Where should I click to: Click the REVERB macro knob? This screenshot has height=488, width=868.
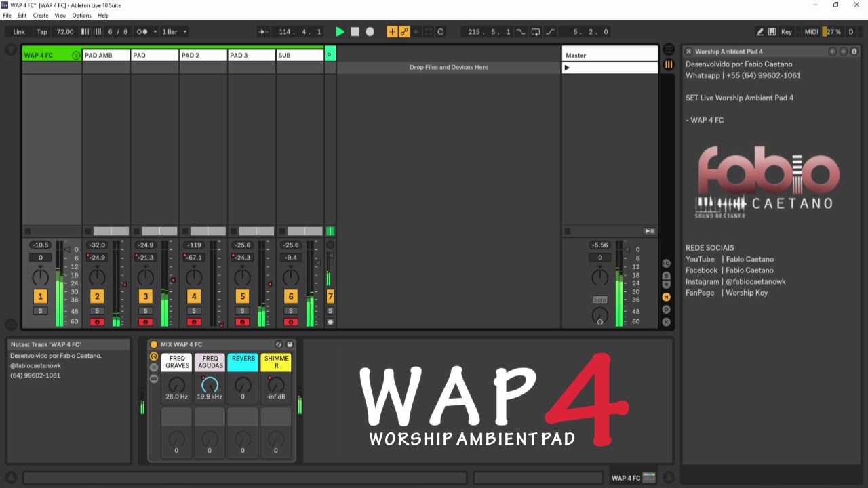pos(243,385)
